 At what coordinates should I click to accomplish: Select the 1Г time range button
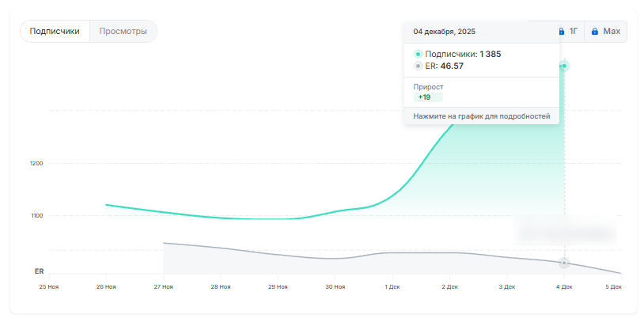(x=568, y=32)
